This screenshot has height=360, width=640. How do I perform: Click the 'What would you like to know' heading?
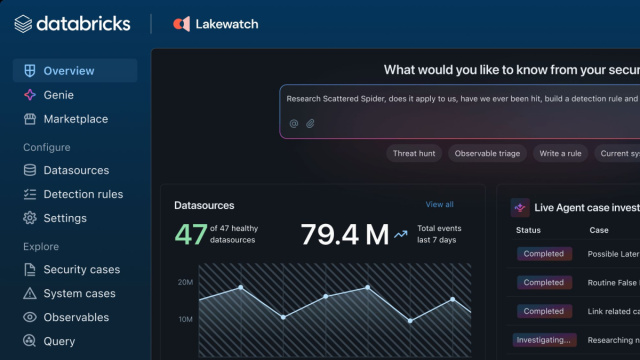click(512, 70)
